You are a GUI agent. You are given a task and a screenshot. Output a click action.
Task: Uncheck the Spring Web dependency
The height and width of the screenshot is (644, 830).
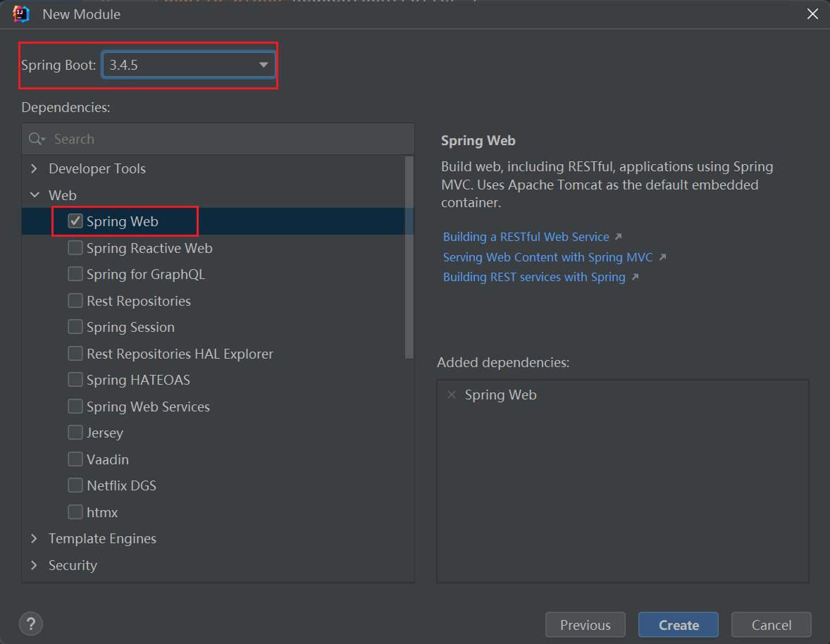point(75,221)
